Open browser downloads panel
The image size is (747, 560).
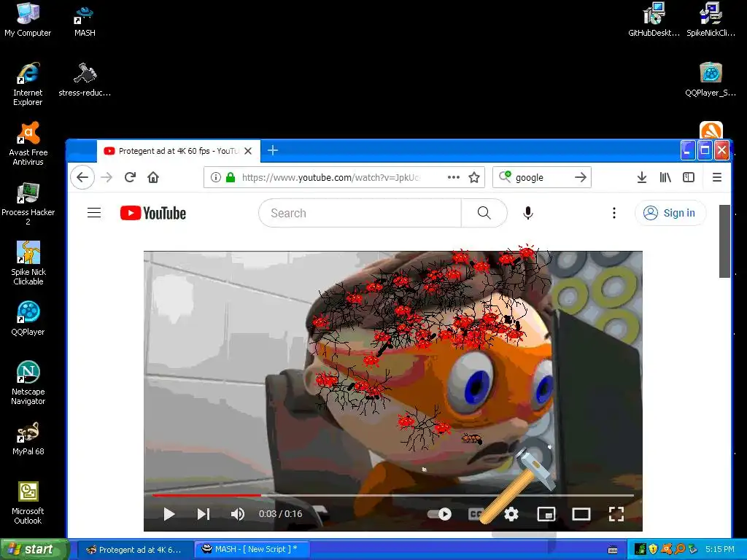point(642,178)
